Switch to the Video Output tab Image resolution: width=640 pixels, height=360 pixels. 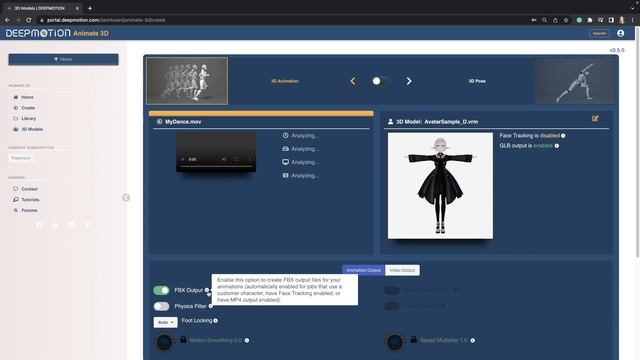(402, 270)
